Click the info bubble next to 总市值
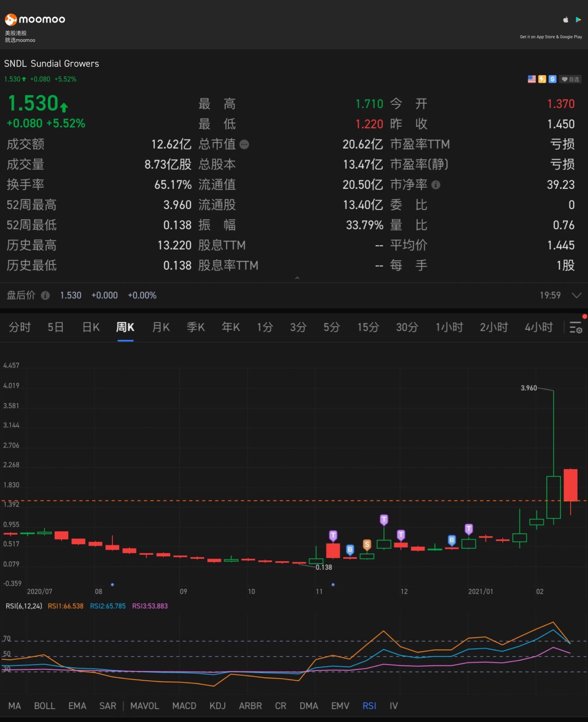This screenshot has height=722, width=588. (x=244, y=144)
